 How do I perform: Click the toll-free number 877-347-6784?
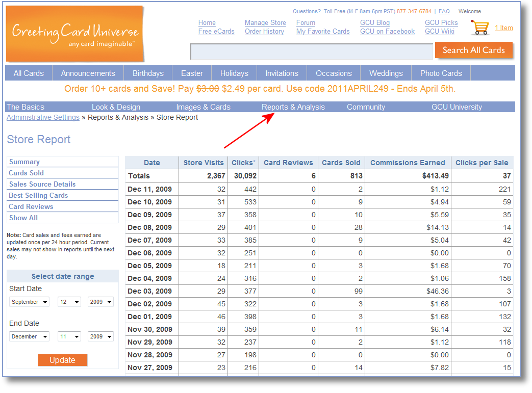click(414, 12)
